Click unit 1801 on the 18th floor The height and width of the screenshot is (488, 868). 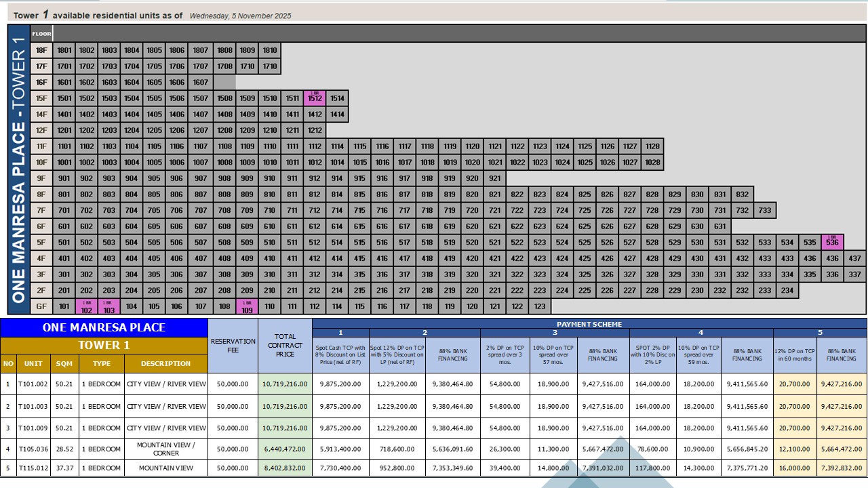64,50
